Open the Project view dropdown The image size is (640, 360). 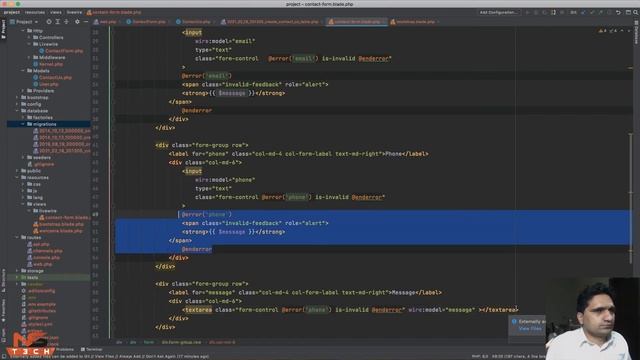pyautogui.click(x=24, y=22)
